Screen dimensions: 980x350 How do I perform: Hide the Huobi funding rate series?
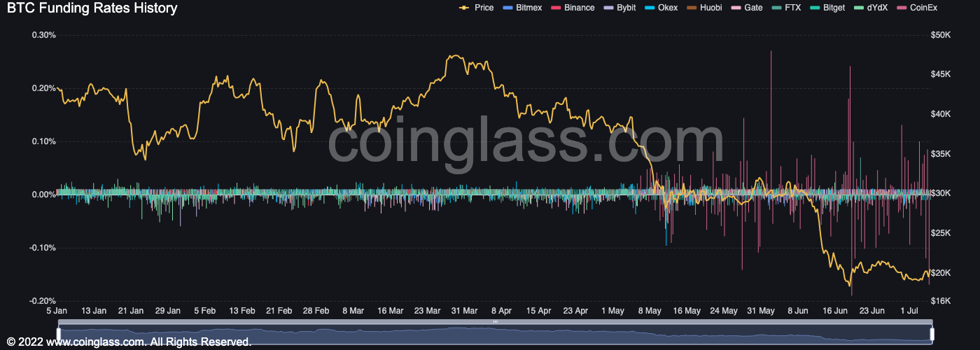(x=703, y=8)
